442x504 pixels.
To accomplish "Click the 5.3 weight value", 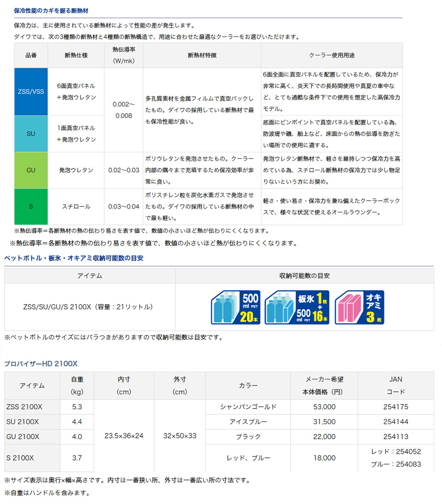I will pos(77,407).
